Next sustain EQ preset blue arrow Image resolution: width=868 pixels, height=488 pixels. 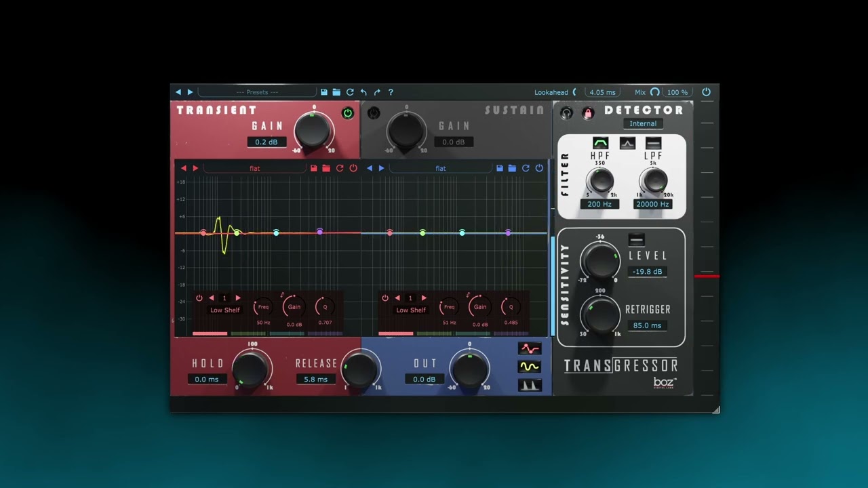click(x=381, y=168)
